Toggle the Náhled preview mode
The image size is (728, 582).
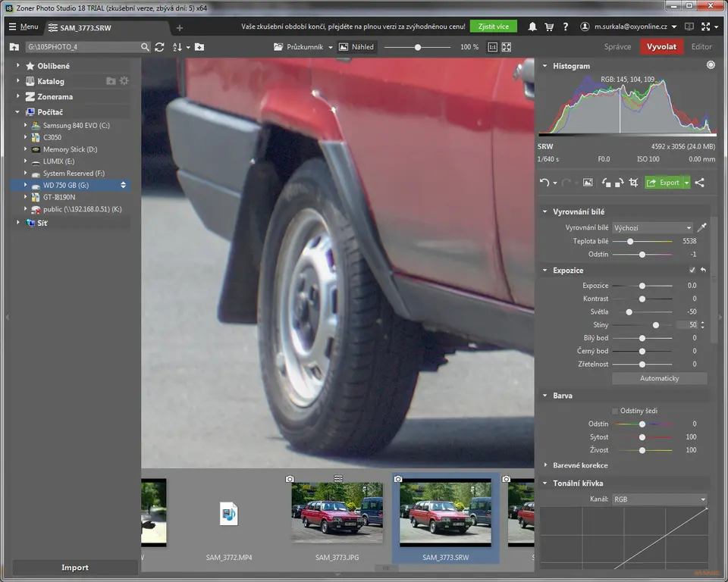356,47
